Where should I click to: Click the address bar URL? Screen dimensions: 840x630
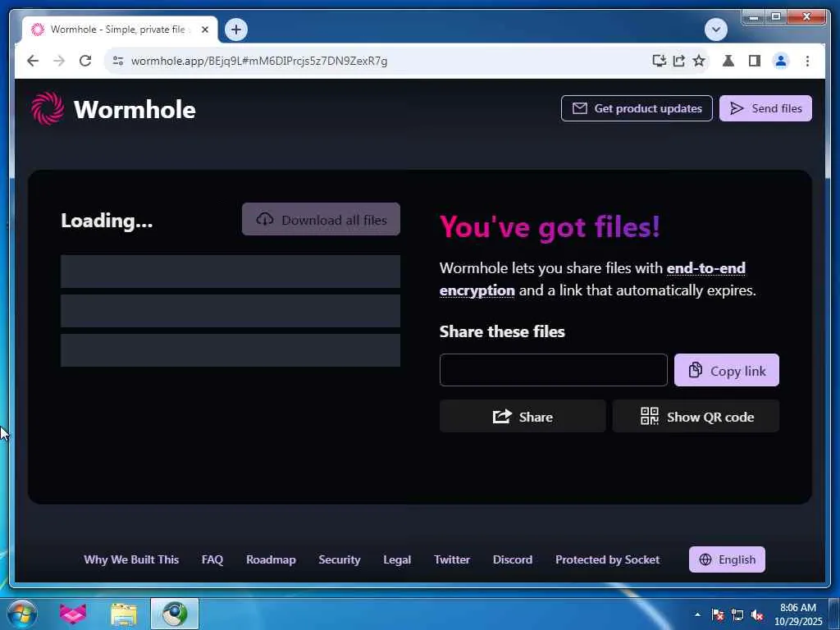(259, 61)
